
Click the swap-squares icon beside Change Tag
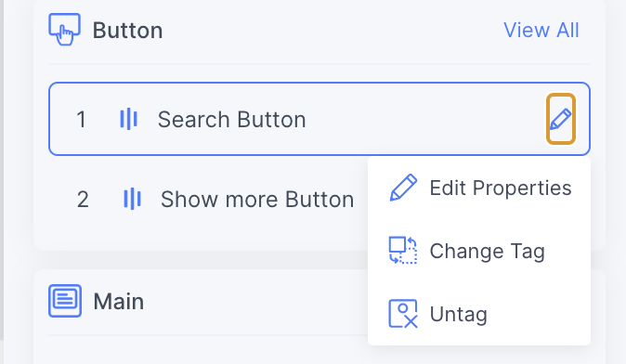(x=403, y=251)
